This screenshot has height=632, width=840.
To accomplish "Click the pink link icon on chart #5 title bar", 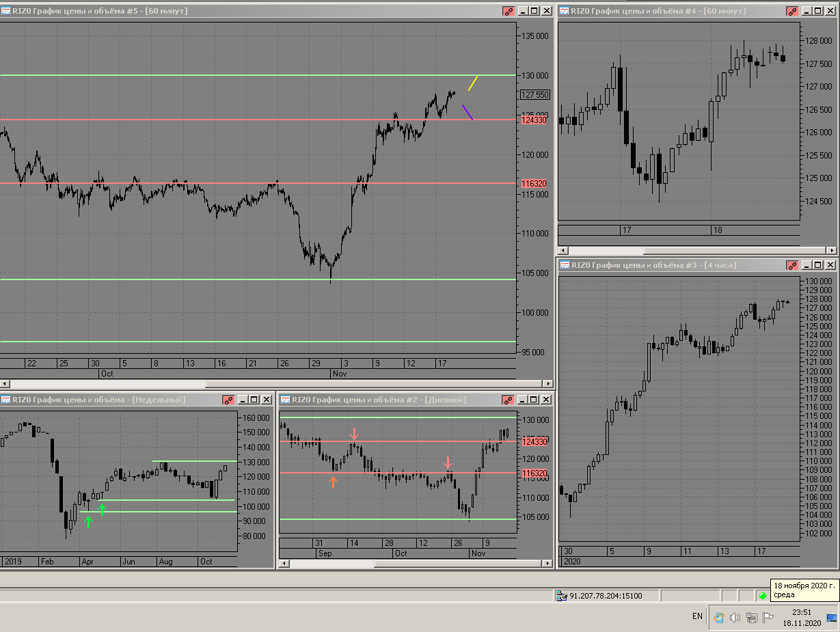I will tap(509, 11).
